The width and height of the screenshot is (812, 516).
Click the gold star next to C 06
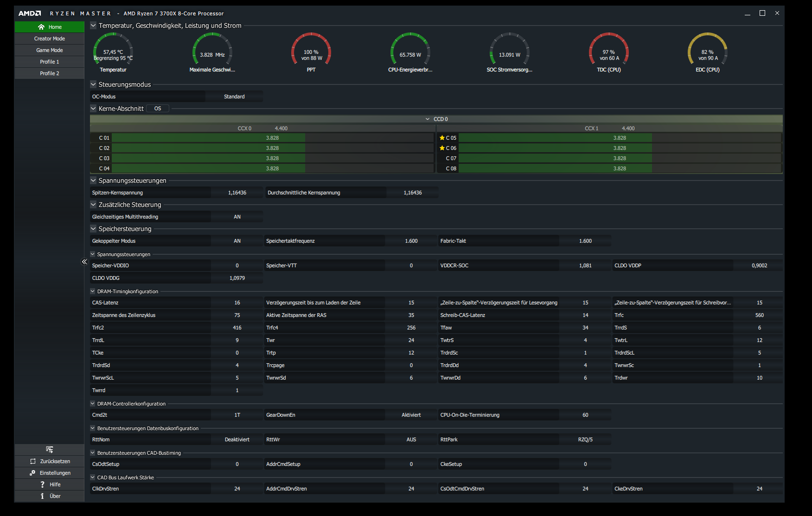pos(442,148)
